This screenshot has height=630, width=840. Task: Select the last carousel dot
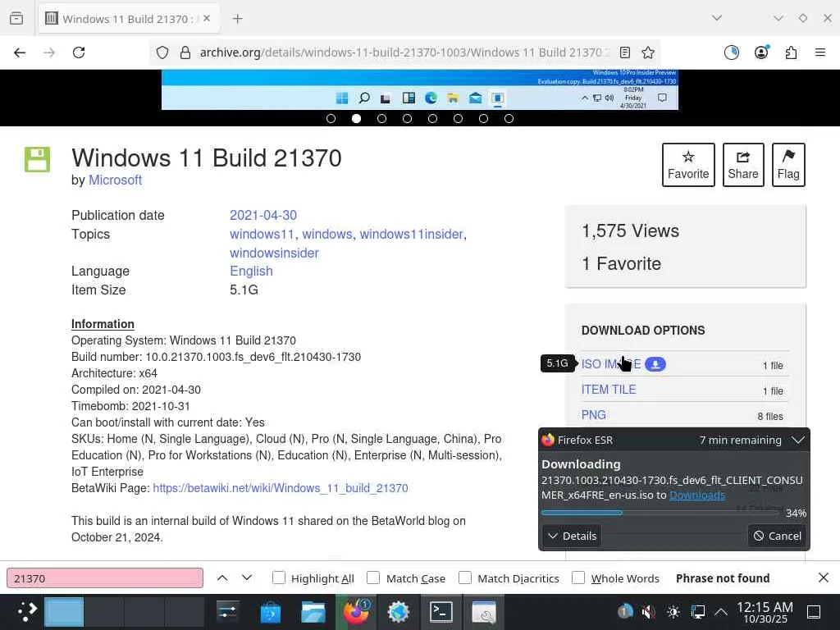point(509,118)
